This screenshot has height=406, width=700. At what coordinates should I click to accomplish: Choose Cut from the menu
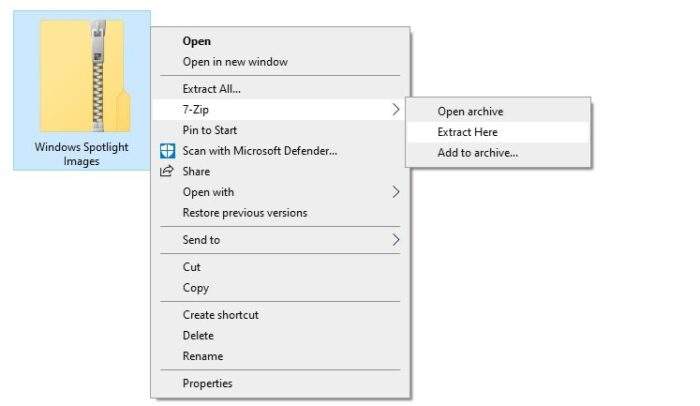point(192,267)
